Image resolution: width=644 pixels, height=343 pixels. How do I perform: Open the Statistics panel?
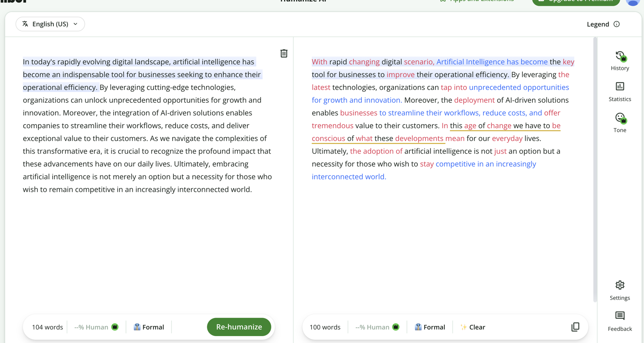click(620, 92)
